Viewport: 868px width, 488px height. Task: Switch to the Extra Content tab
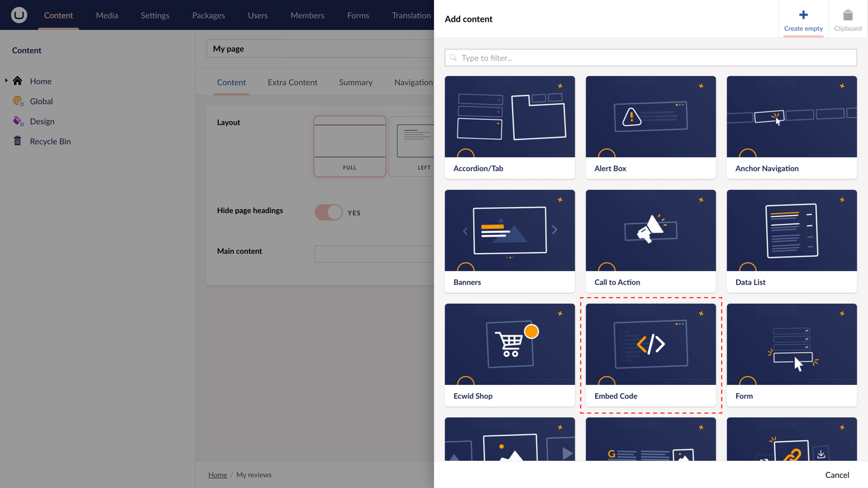[292, 82]
